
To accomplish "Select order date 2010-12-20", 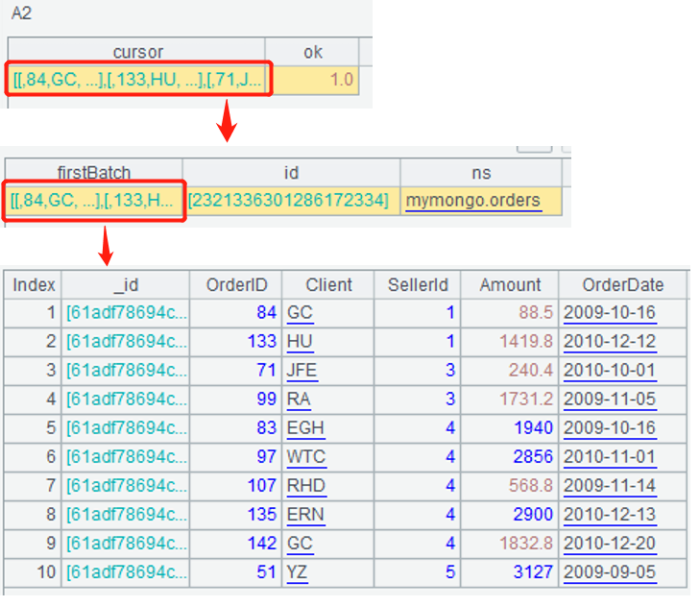I will (610, 544).
